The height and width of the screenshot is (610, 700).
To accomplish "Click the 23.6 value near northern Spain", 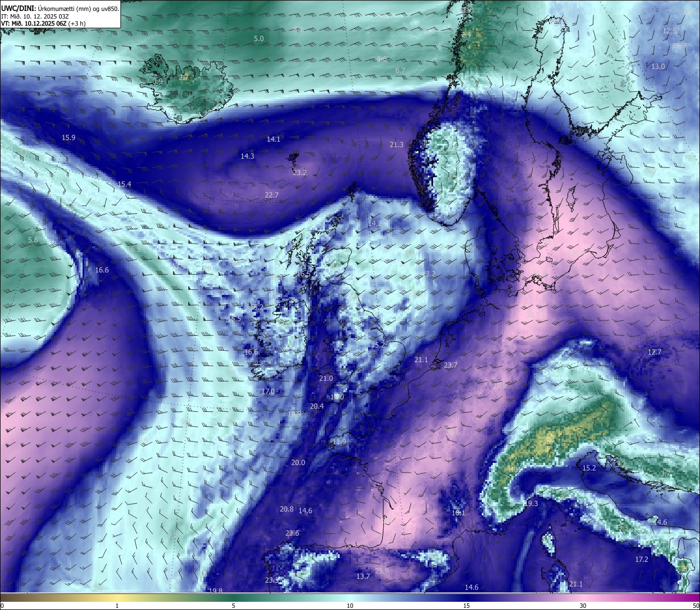I will pyautogui.click(x=292, y=533).
